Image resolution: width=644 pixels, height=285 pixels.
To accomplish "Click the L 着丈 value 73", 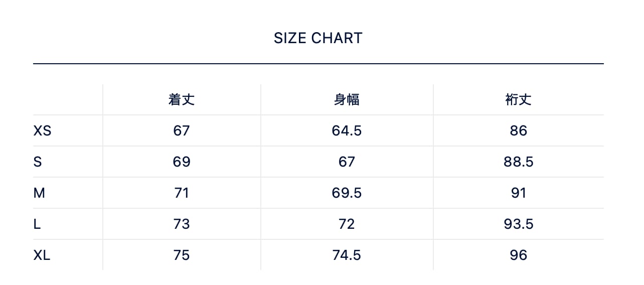I will click(x=182, y=224).
